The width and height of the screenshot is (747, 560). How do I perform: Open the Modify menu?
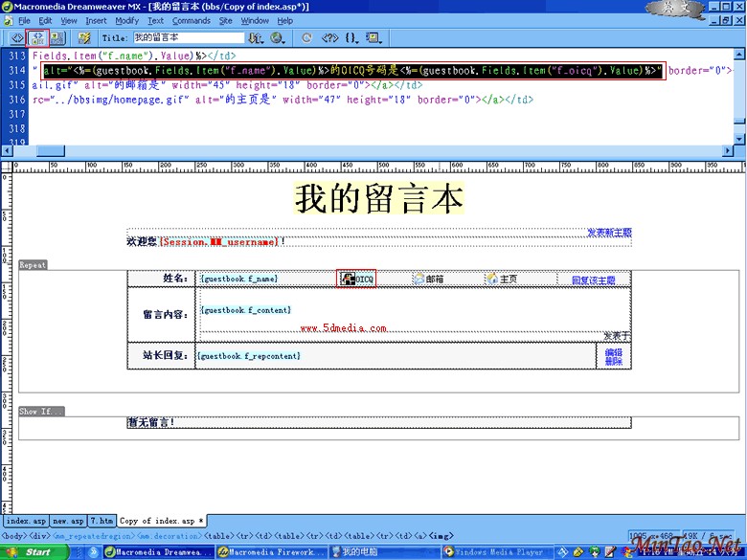pyautogui.click(x=126, y=20)
